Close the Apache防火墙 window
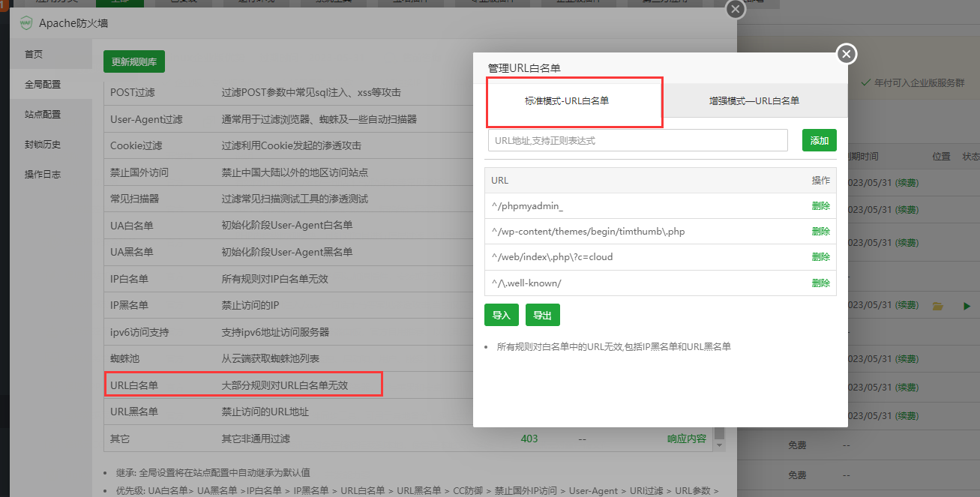The width and height of the screenshot is (980, 497). tap(736, 9)
